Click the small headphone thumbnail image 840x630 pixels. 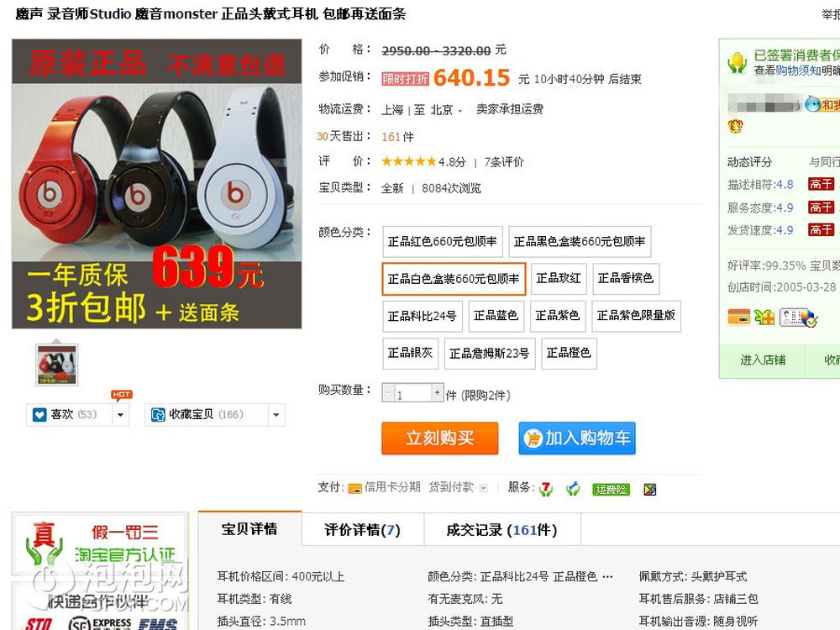tap(57, 365)
